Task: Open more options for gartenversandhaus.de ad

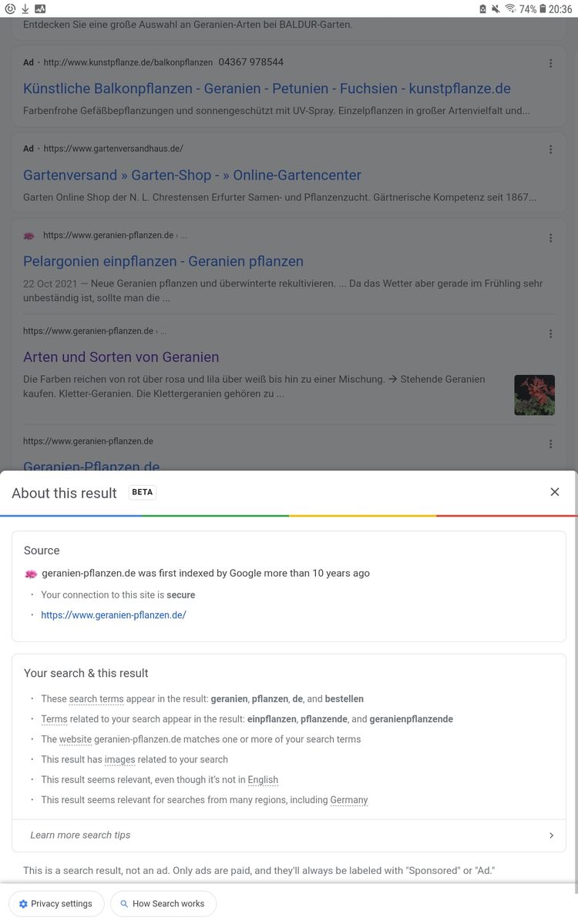Action: click(x=550, y=149)
